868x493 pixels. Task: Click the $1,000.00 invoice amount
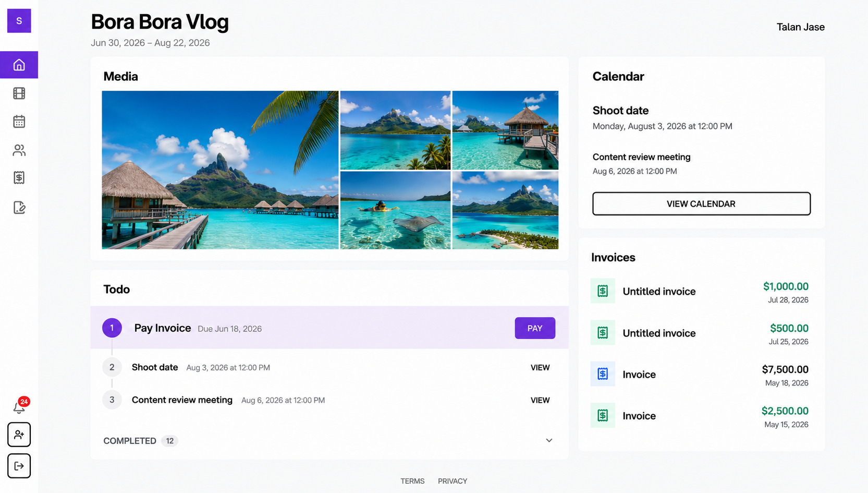pyautogui.click(x=786, y=286)
